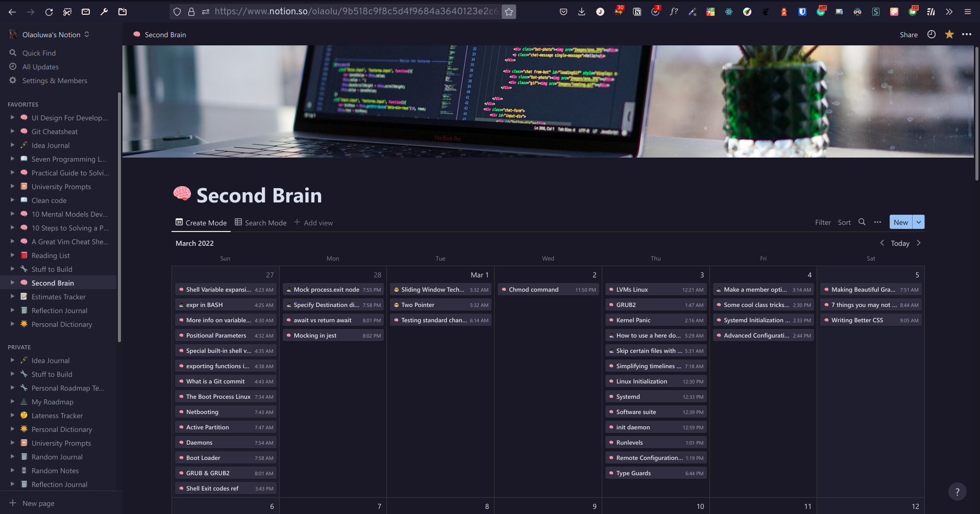Open Settings & Members
The height and width of the screenshot is (514, 980).
click(x=54, y=81)
